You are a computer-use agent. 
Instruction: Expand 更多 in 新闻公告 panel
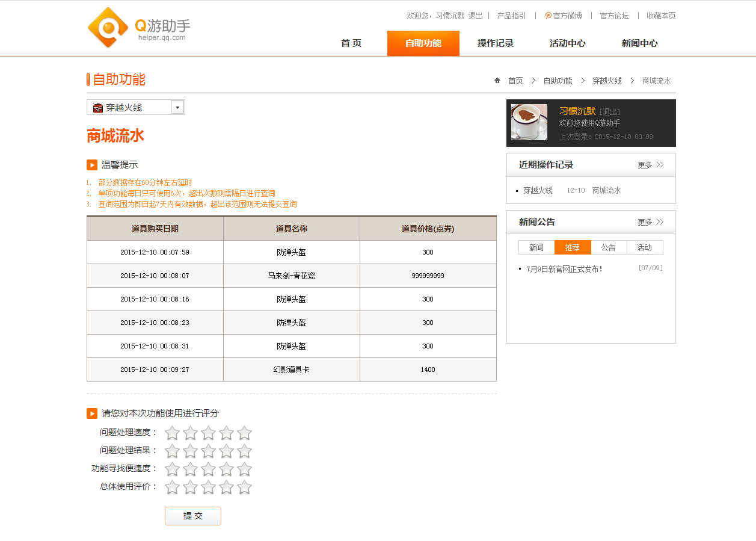pyautogui.click(x=651, y=222)
